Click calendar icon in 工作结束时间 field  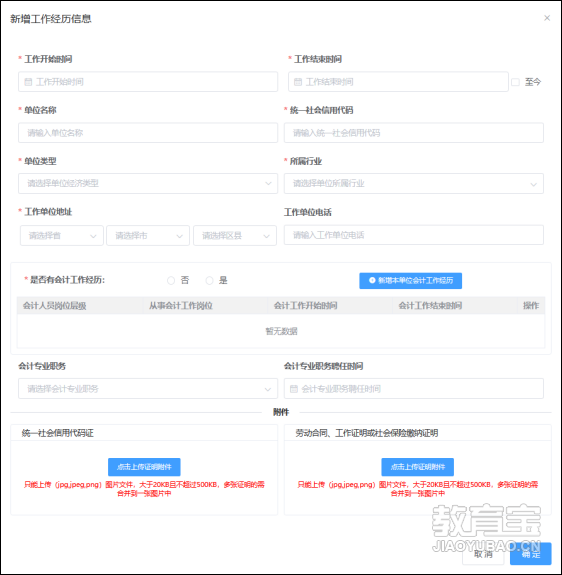298,82
